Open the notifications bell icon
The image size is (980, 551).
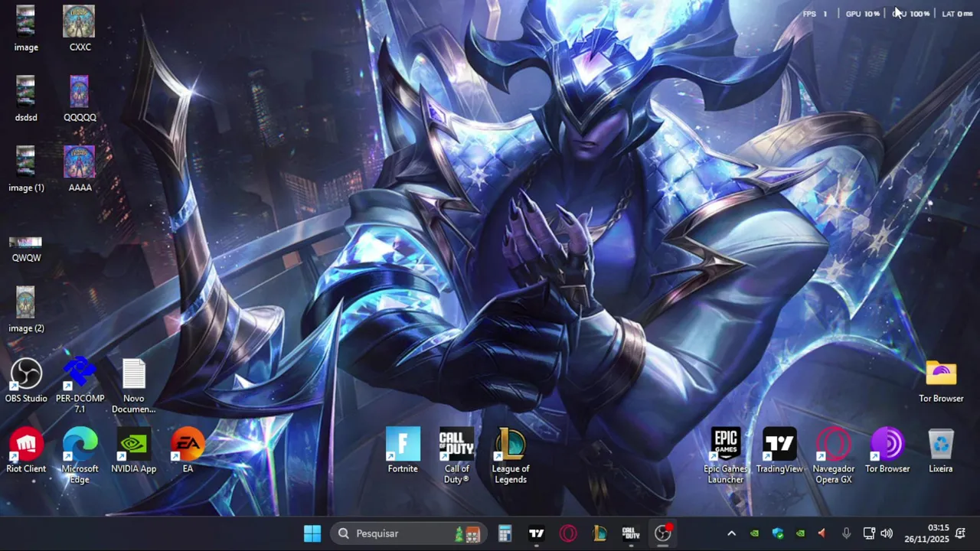click(x=961, y=533)
